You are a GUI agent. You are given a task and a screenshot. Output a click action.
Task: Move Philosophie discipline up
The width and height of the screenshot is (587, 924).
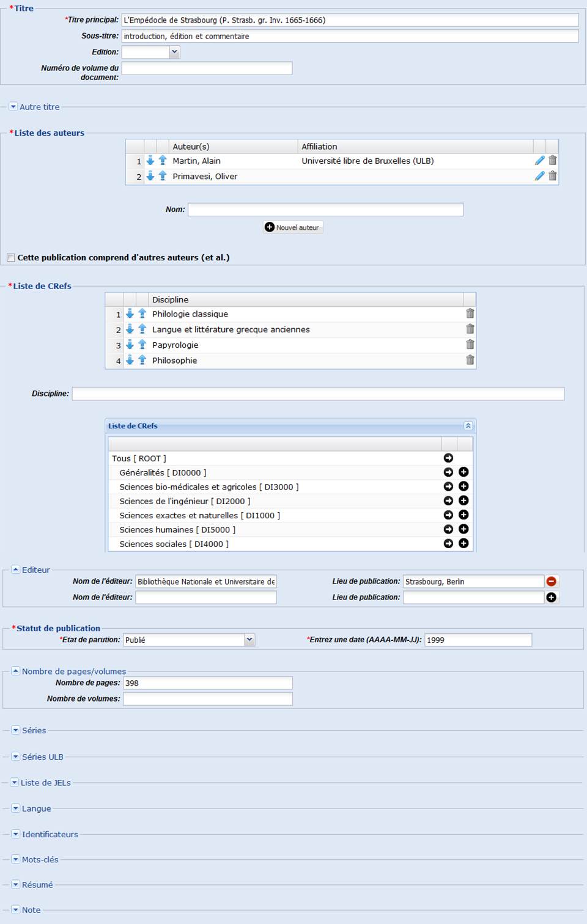pos(142,360)
